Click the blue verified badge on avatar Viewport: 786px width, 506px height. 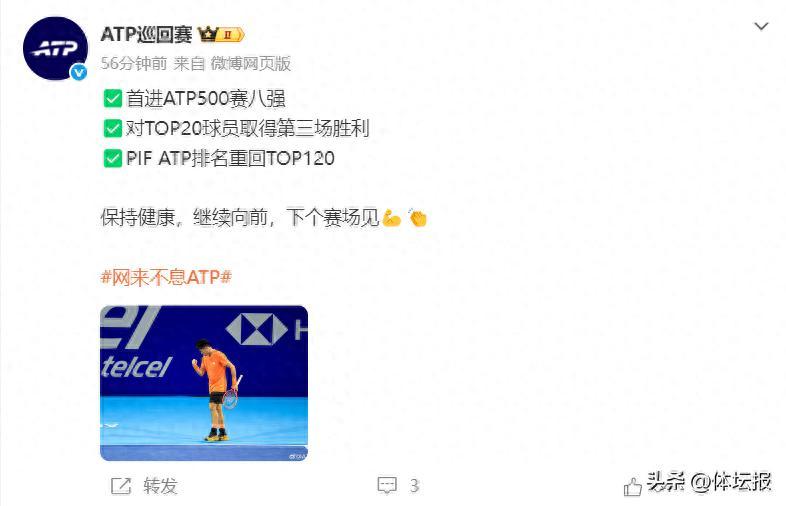[78, 72]
